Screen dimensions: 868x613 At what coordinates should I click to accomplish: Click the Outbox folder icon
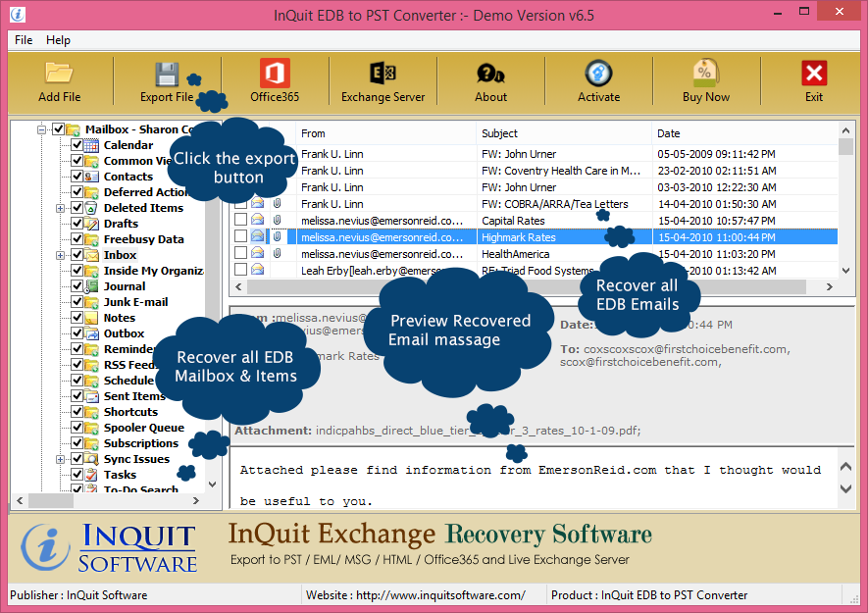[91, 333]
